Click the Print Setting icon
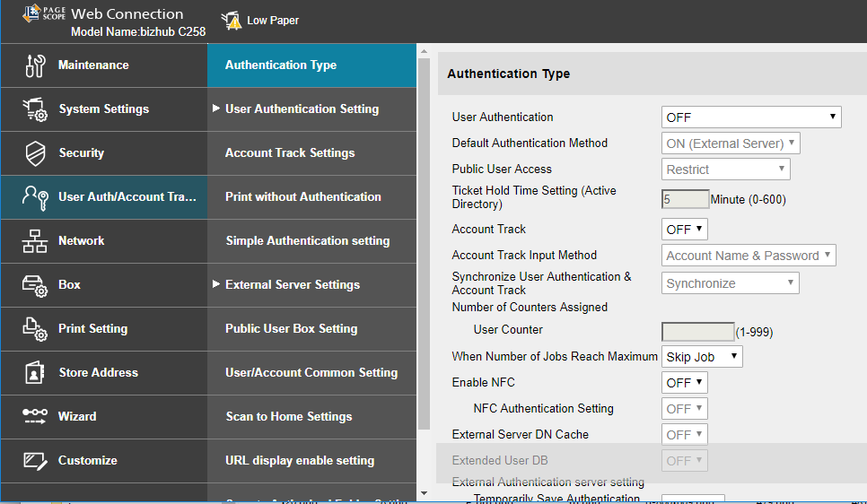Screen dimensions: 867x504 point(35,329)
